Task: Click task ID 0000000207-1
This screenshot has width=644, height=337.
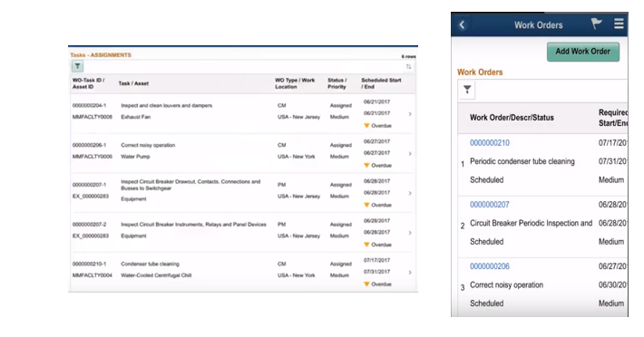Action: [89, 185]
